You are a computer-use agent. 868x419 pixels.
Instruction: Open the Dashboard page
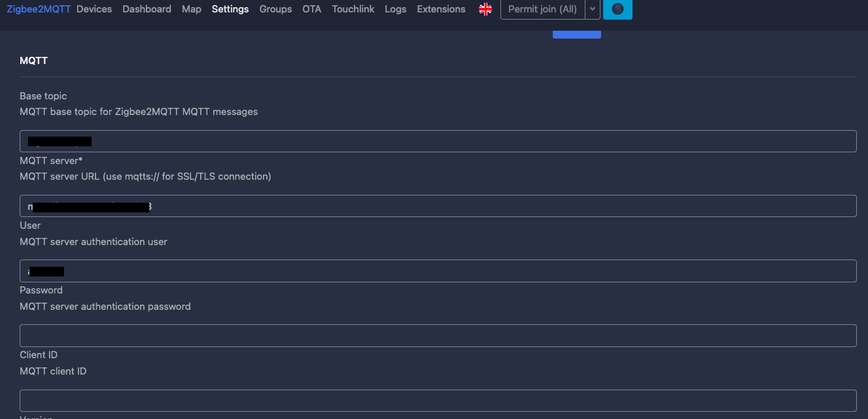147,9
